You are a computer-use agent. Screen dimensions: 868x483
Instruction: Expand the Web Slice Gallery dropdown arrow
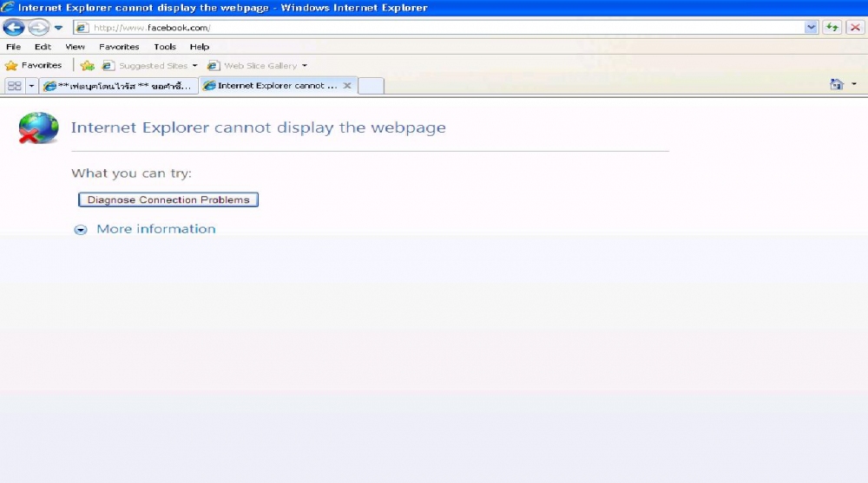(305, 66)
